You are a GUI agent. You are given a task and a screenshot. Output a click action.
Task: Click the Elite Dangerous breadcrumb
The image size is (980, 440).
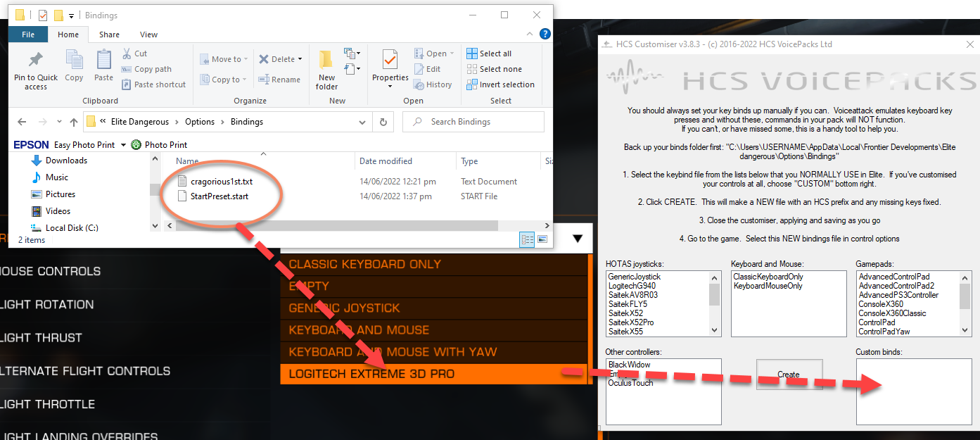(141, 122)
